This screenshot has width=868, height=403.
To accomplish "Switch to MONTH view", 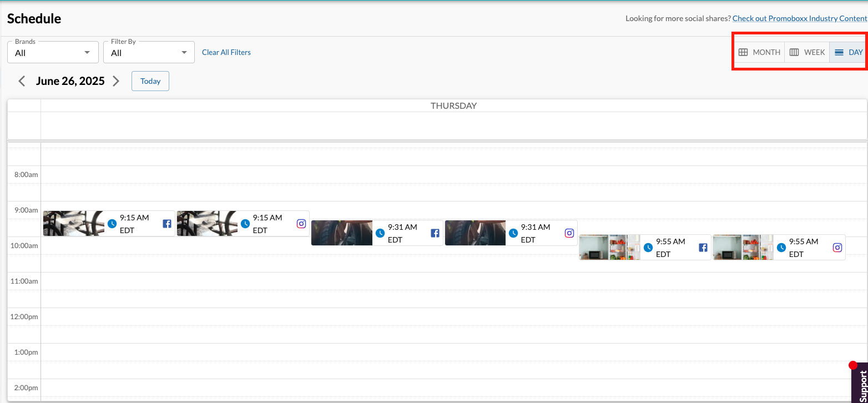I will click(759, 52).
